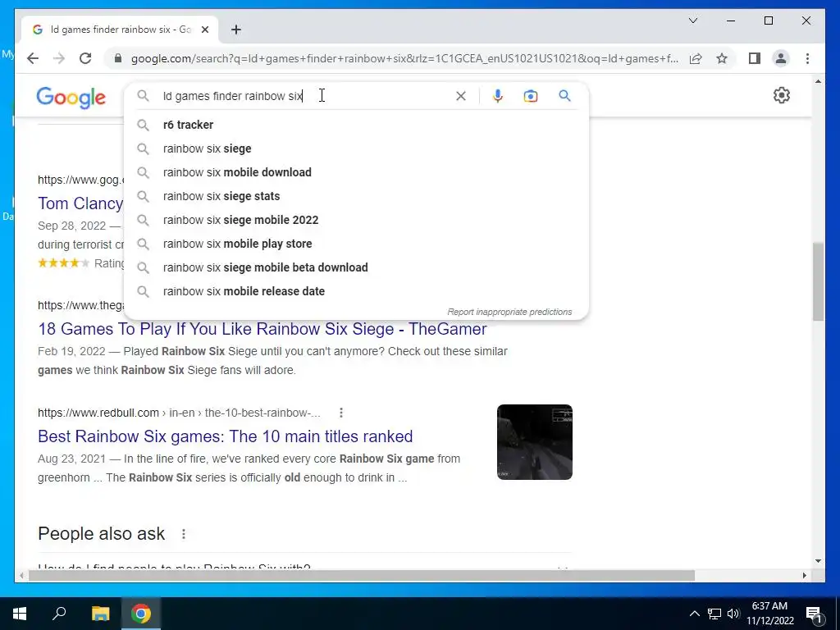Open 'Best Rainbow Six games' result
Screen dimensions: 840x630
[225, 436]
